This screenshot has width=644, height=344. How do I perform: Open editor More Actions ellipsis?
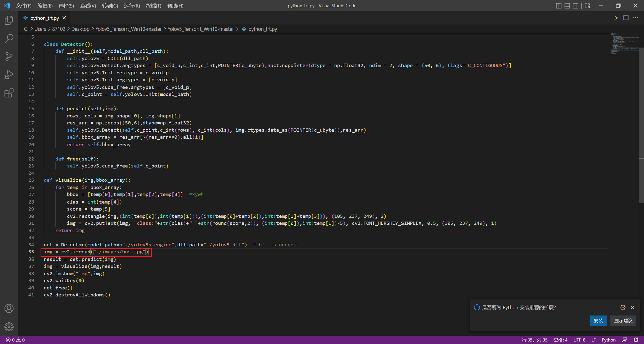pyautogui.click(x=635, y=18)
